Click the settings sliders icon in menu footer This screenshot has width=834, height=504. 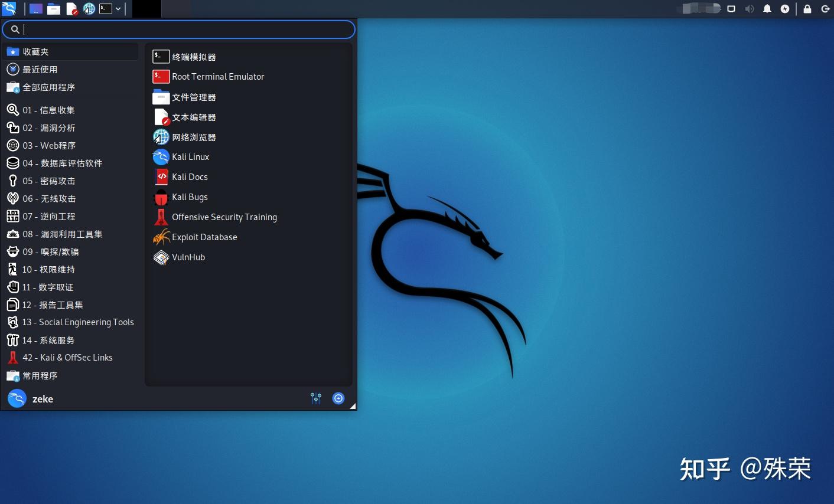(x=315, y=398)
